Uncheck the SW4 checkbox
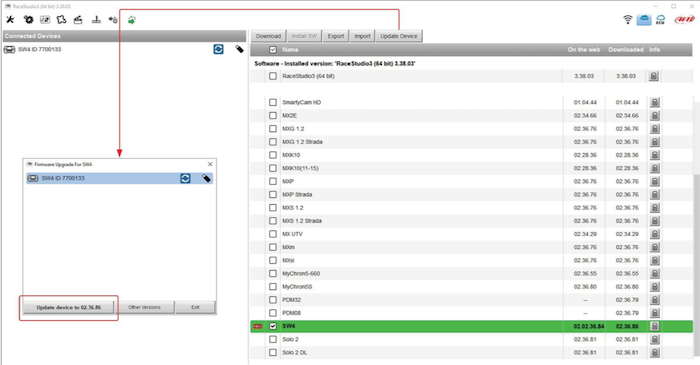The width and height of the screenshot is (700, 365). click(273, 326)
